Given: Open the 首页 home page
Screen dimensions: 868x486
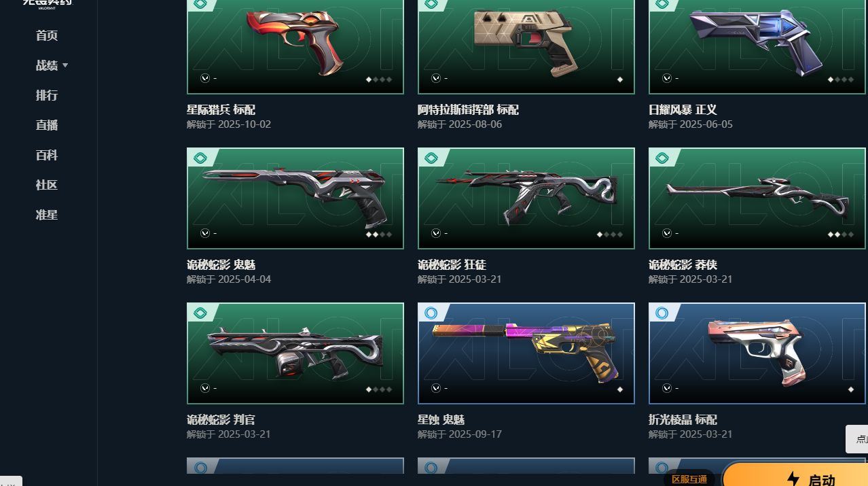Looking at the screenshot, I should (47, 35).
